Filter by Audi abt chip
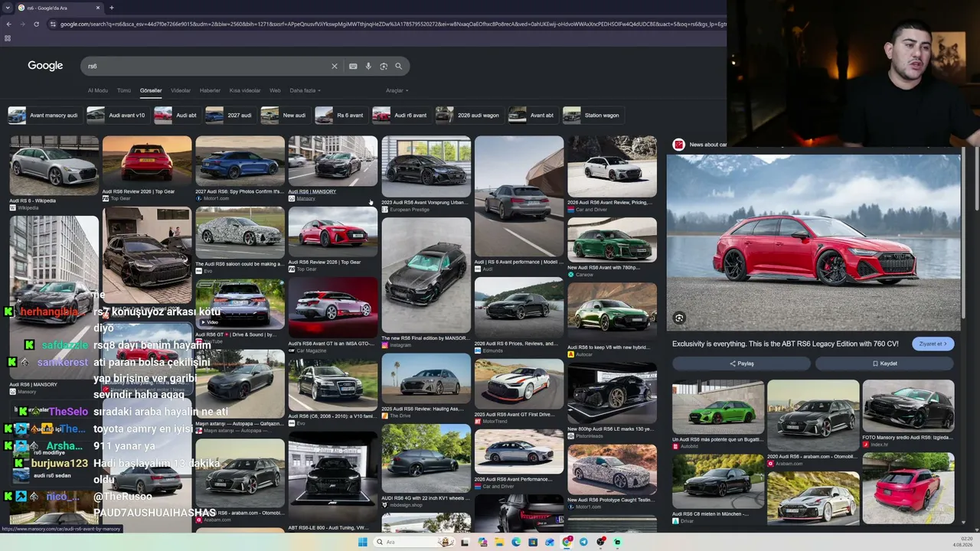 [x=176, y=116]
